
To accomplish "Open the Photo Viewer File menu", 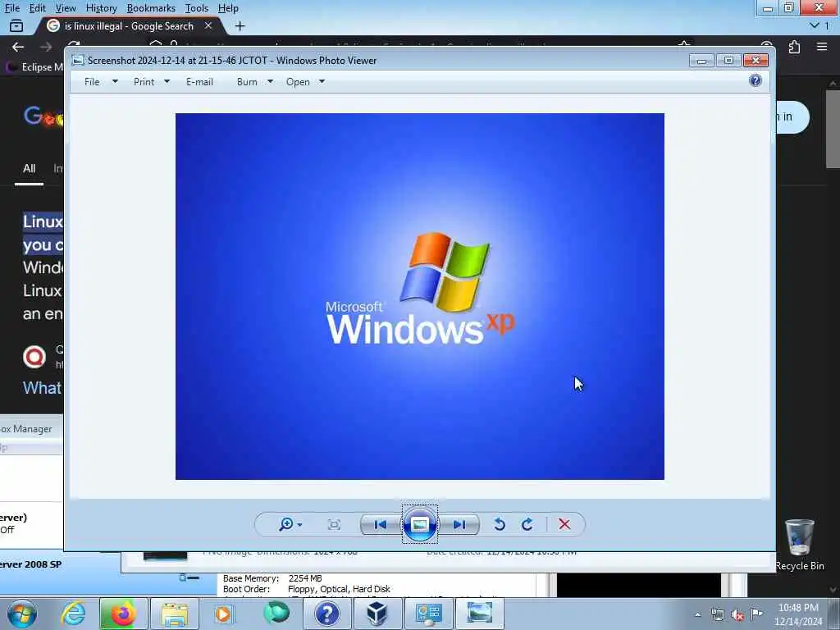I will pyautogui.click(x=100, y=82).
